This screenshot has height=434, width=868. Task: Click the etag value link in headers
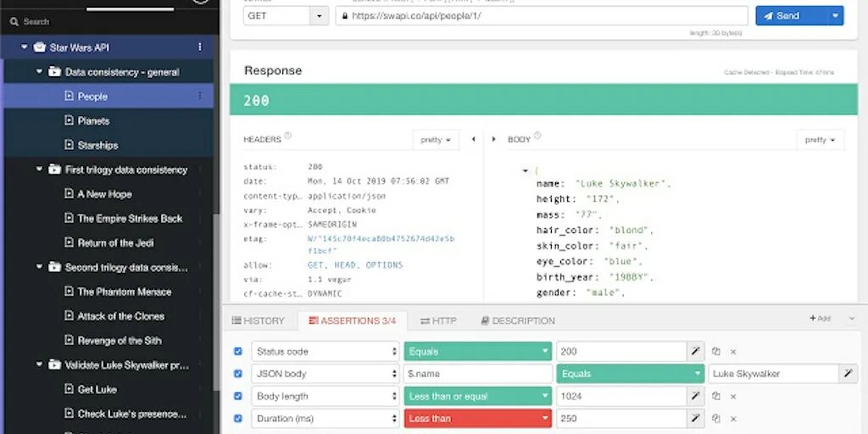(x=381, y=245)
